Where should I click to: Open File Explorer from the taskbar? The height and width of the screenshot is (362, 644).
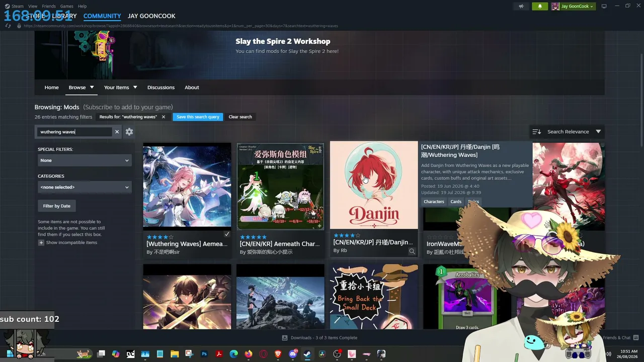pos(175,354)
